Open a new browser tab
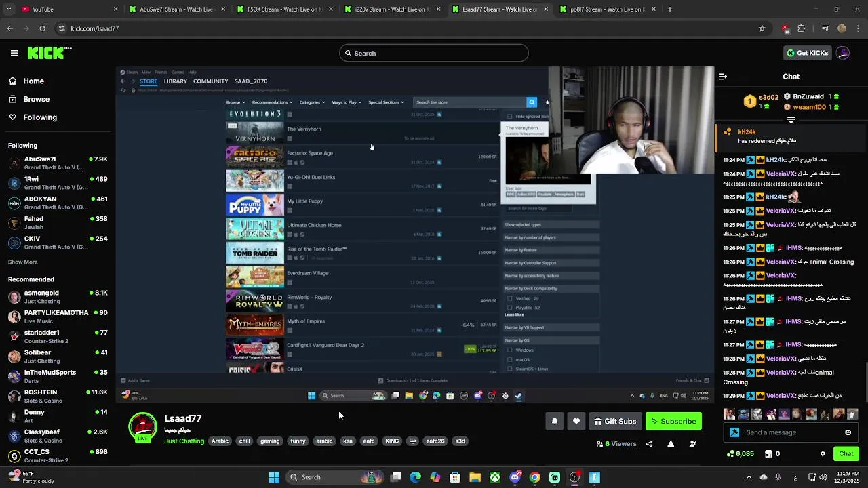 point(670,9)
